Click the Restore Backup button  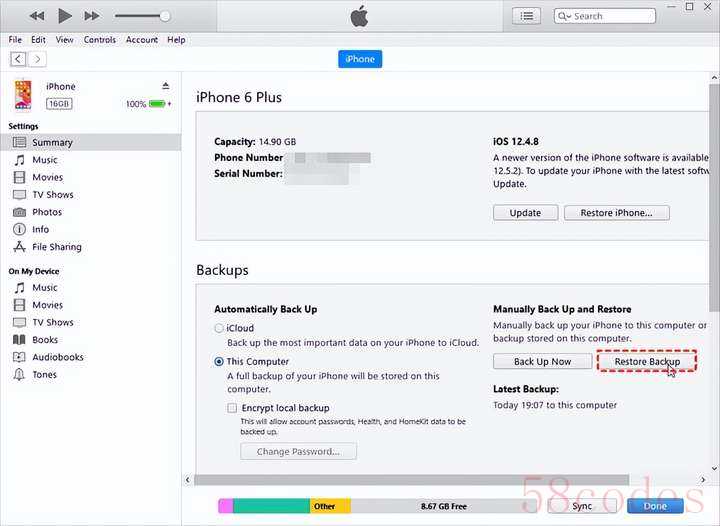647,362
